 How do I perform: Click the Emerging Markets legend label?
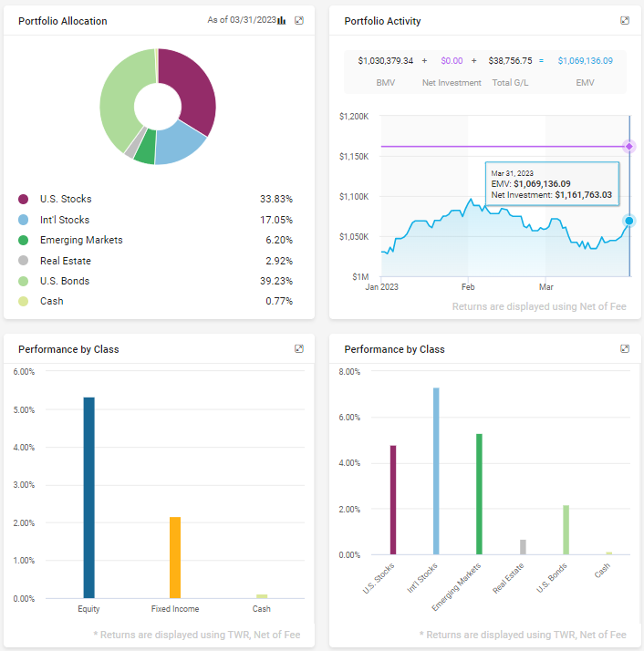81,240
